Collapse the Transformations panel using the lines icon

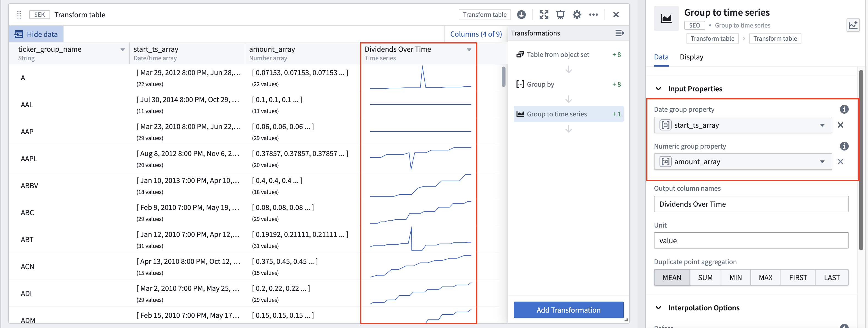tap(619, 33)
